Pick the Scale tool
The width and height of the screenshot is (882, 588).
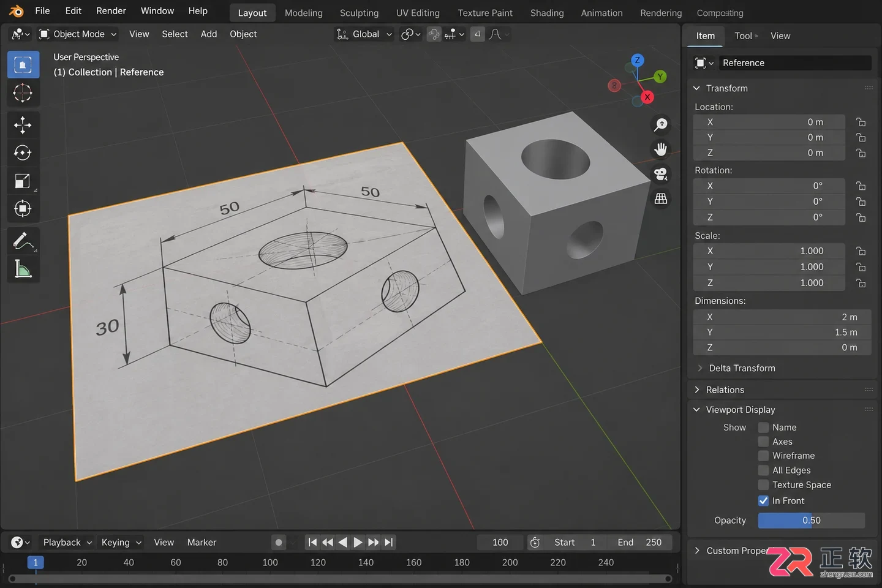coord(23,181)
